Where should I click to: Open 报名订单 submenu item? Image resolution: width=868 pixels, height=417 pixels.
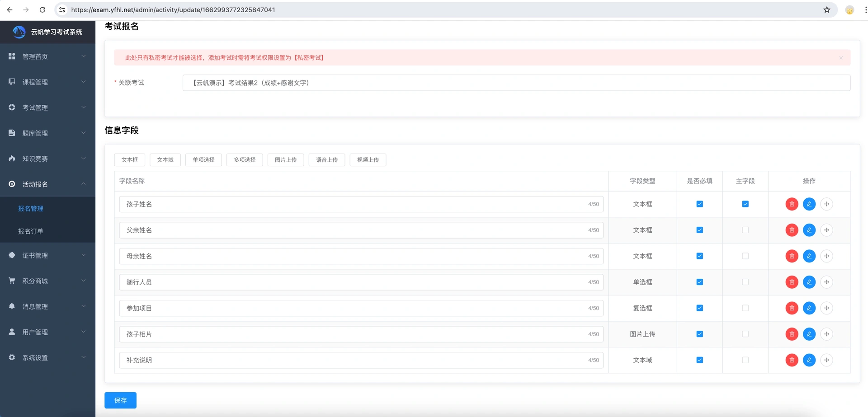(47, 231)
